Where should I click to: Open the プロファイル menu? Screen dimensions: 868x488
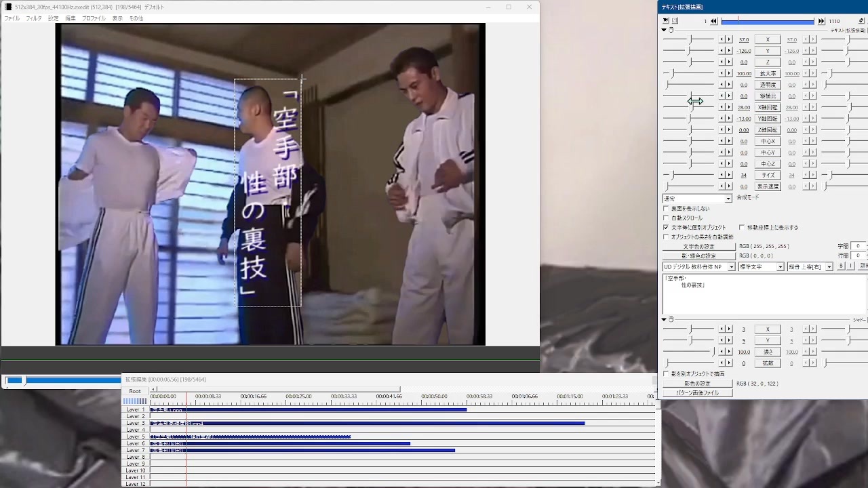(x=94, y=18)
